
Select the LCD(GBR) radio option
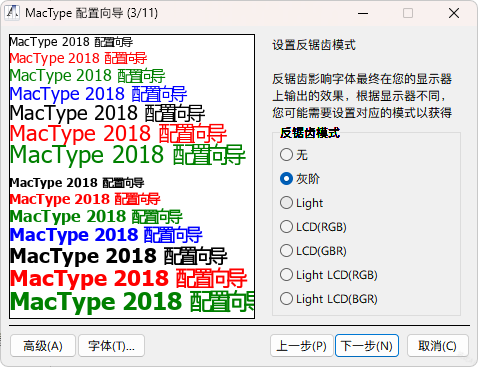tap(313, 251)
